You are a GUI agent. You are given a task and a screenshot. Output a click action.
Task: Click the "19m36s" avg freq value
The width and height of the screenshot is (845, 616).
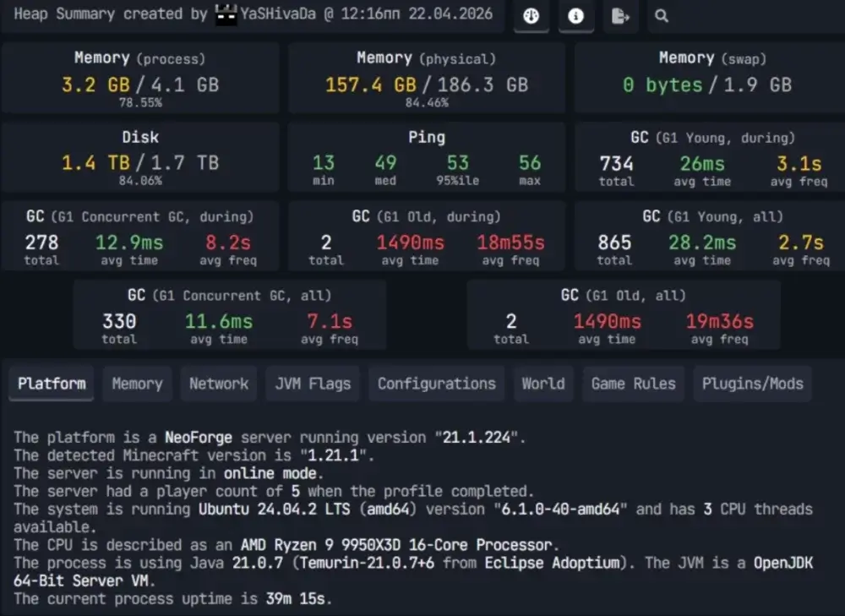[719, 321]
